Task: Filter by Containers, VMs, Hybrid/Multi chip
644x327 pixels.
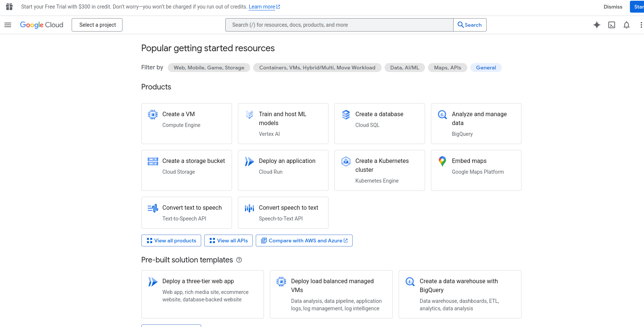Action: pyautogui.click(x=317, y=68)
